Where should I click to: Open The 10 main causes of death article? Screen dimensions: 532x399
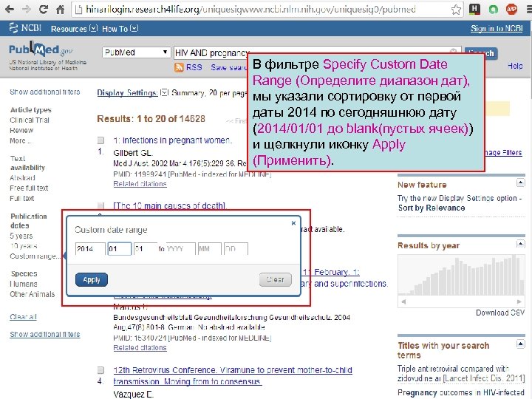[169, 205]
